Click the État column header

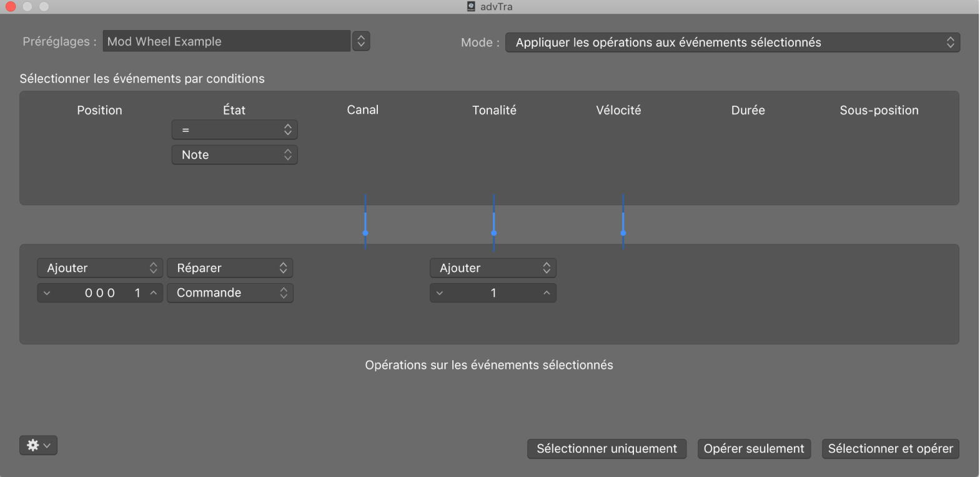click(234, 110)
